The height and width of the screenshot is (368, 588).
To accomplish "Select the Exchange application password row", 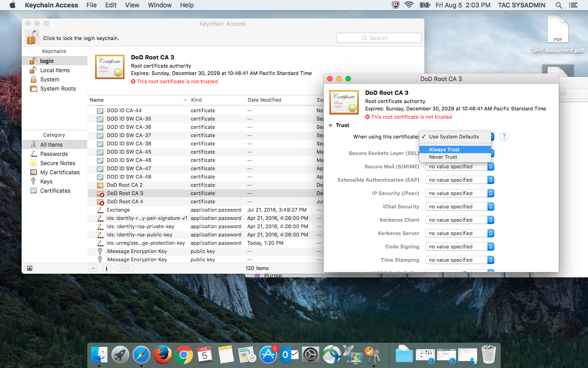I will tap(205, 210).
